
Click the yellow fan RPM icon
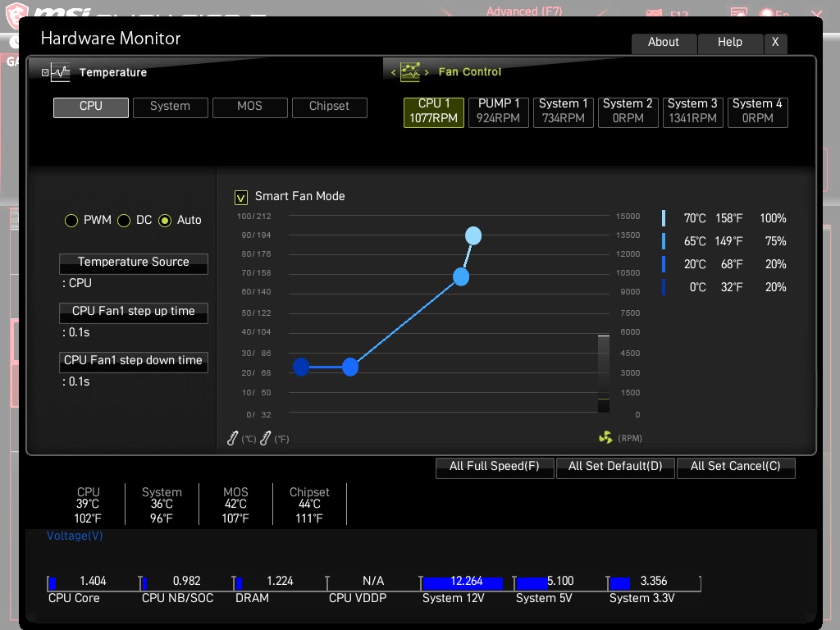(x=605, y=438)
